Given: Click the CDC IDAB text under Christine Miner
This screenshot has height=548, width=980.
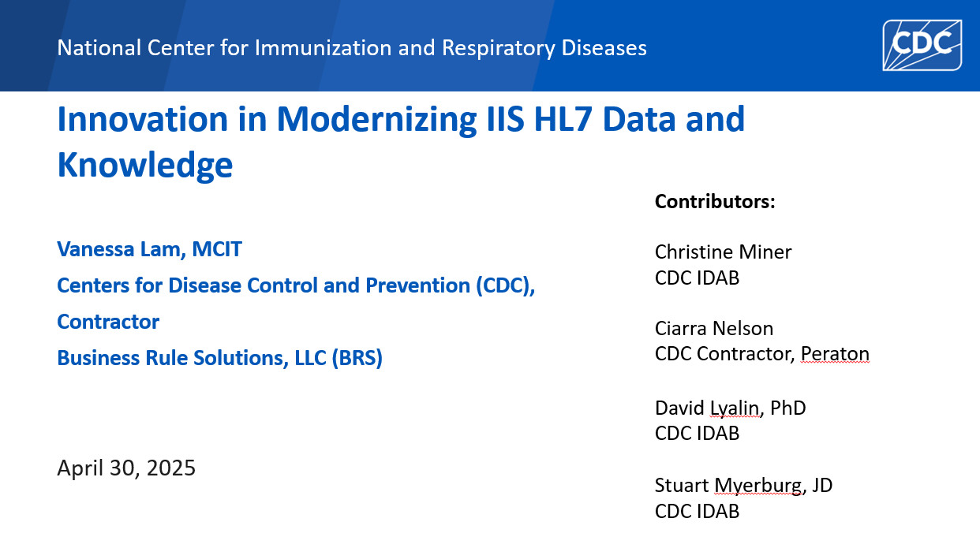Looking at the screenshot, I should pyautogui.click(x=697, y=278).
